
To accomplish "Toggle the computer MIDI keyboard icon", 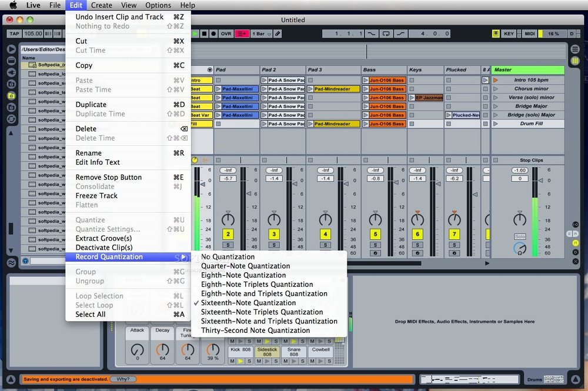I will 496,34.
